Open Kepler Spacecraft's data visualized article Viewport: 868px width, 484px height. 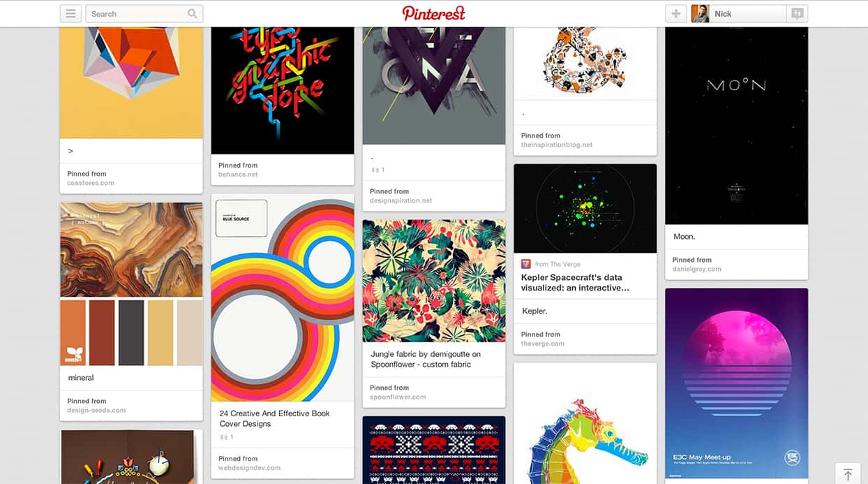[576, 282]
